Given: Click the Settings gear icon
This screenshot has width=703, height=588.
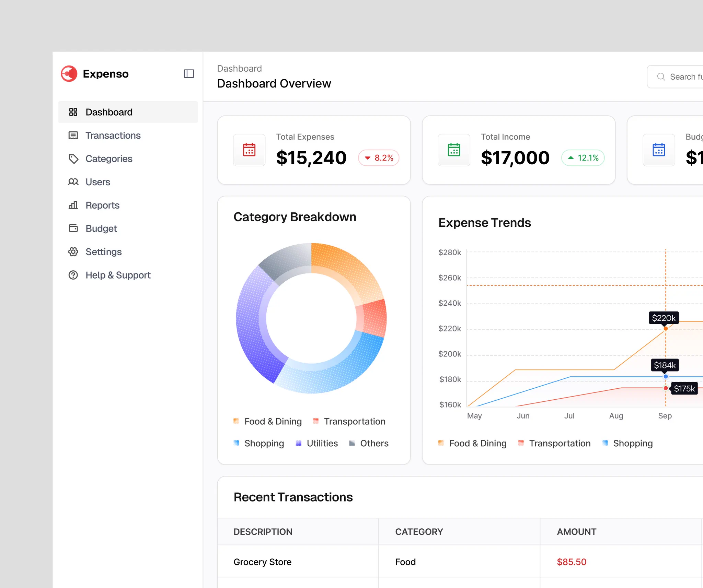Looking at the screenshot, I should click(73, 252).
